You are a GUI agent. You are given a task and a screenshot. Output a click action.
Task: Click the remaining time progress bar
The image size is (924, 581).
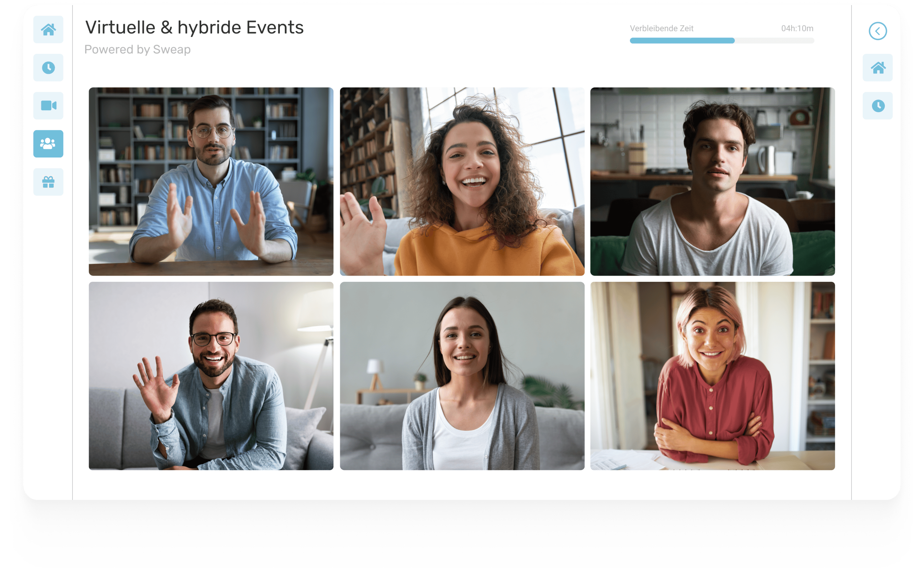pyautogui.click(x=683, y=41)
